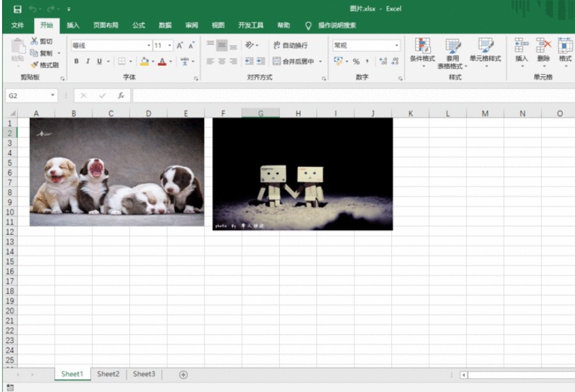
Task: Open the number format dropdown (常规)
Action: (397, 46)
